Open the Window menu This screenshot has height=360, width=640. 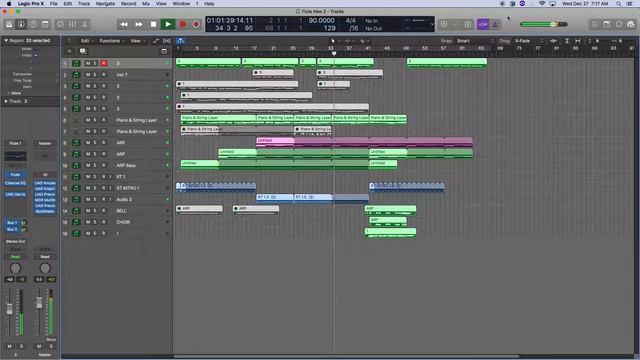(181, 4)
